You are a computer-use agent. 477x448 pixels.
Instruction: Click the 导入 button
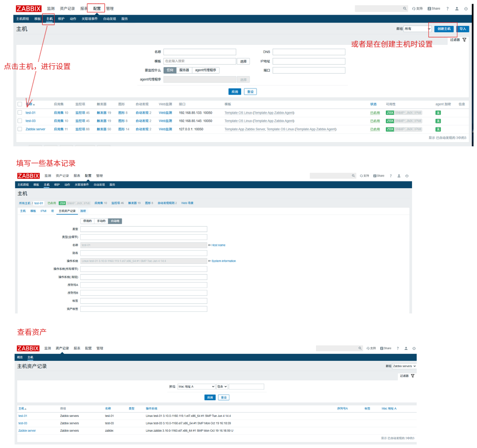[x=463, y=29]
